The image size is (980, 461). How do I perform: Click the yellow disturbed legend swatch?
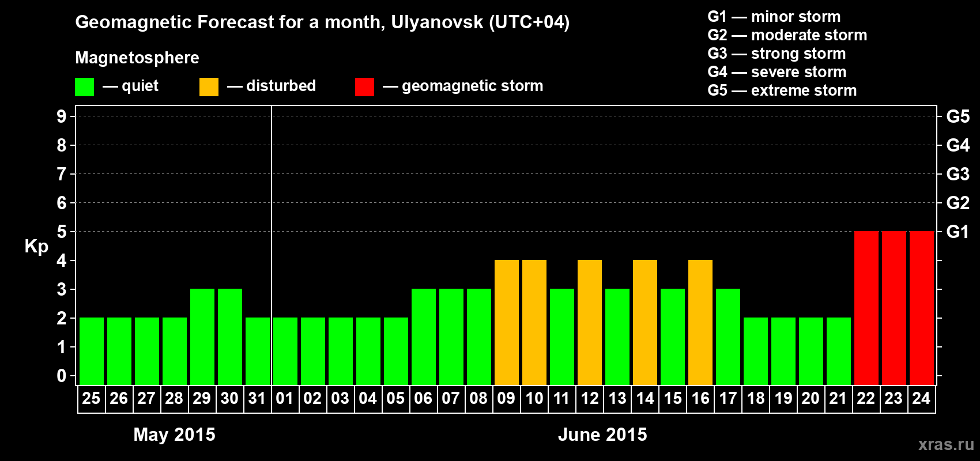tap(209, 87)
